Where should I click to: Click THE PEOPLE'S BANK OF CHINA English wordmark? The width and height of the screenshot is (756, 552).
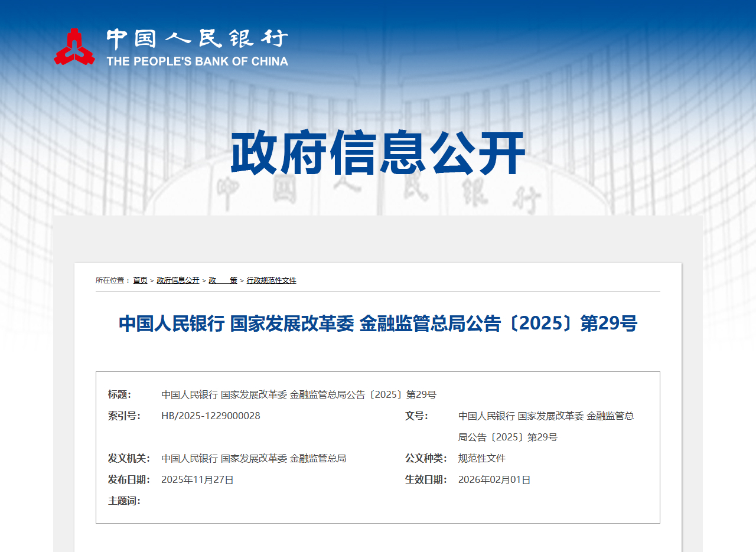(197, 61)
